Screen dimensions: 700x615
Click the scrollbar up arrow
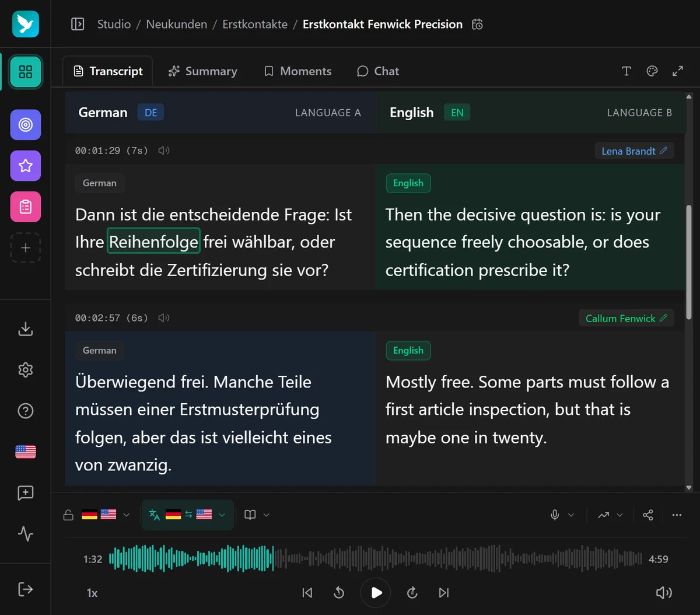pyautogui.click(x=689, y=97)
